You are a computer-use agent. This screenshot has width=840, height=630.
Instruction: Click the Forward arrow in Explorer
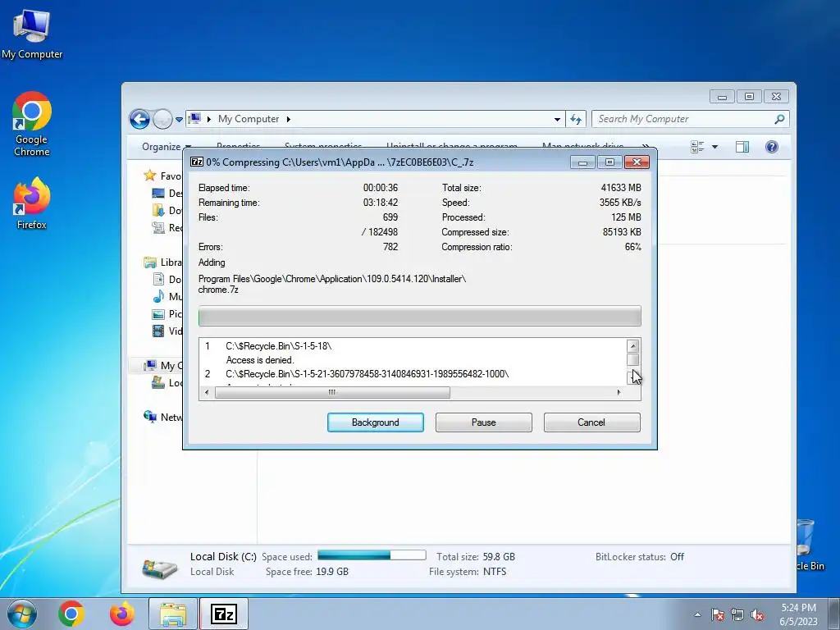[162, 119]
